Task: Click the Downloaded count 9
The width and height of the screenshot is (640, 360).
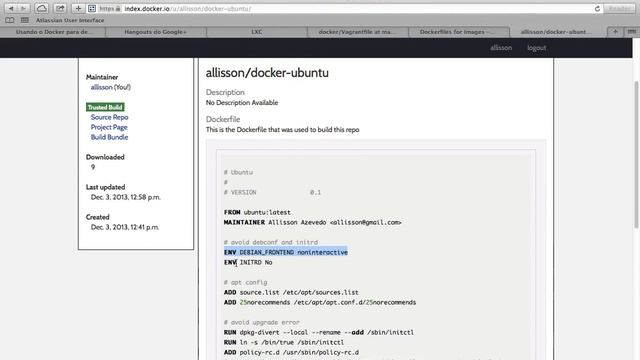Action: pyautogui.click(x=93, y=167)
